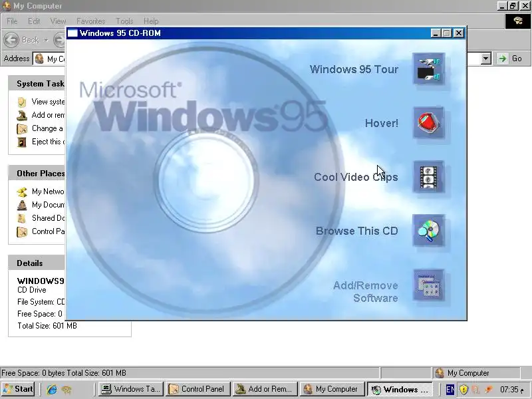Click the Change a setting icon
Viewport: 532px width, 399px height.
(22, 128)
